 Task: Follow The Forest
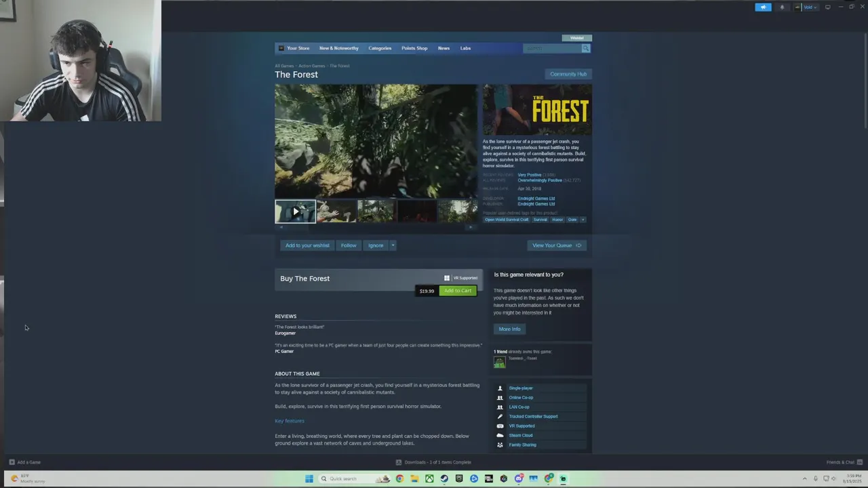pyautogui.click(x=349, y=245)
